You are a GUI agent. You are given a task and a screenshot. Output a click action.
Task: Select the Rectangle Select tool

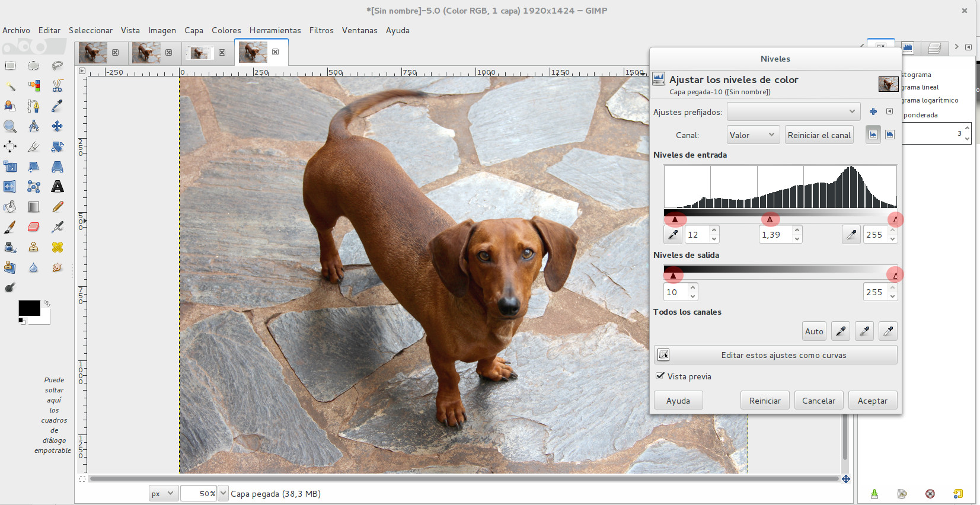coord(10,66)
